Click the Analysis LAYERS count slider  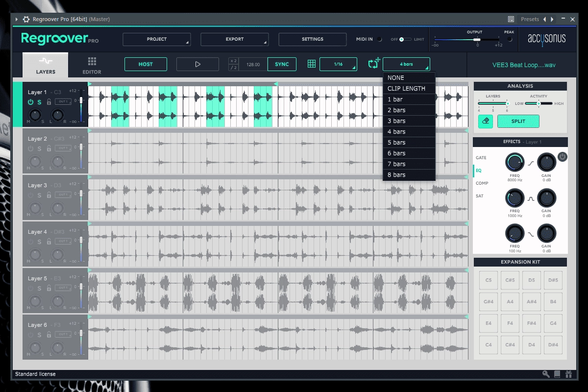494,103
